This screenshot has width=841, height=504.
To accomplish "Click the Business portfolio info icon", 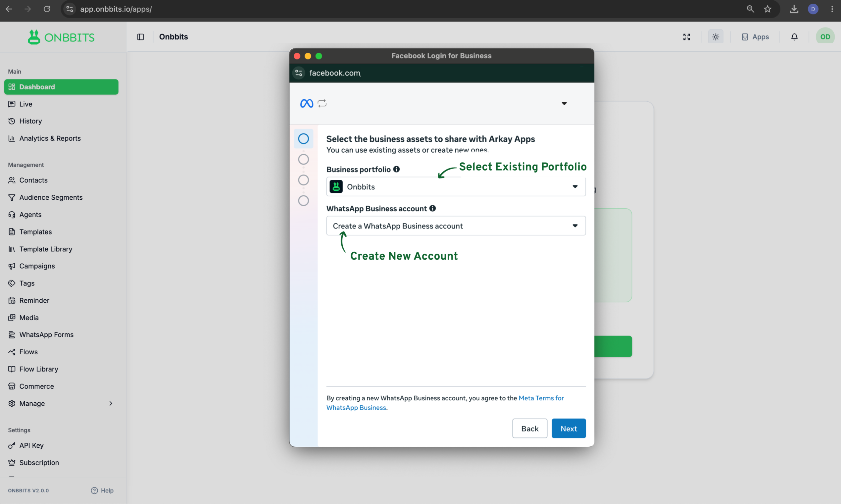I will tap(396, 169).
